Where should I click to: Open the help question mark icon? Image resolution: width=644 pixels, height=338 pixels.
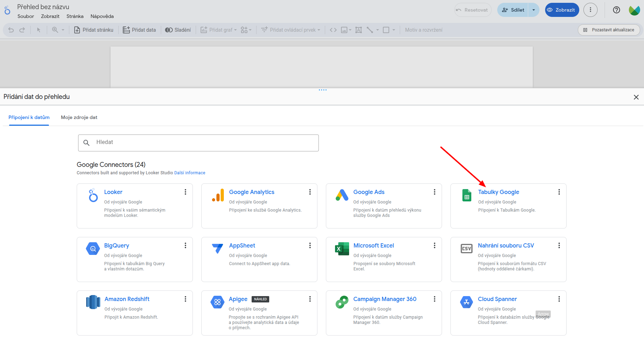[x=617, y=10]
